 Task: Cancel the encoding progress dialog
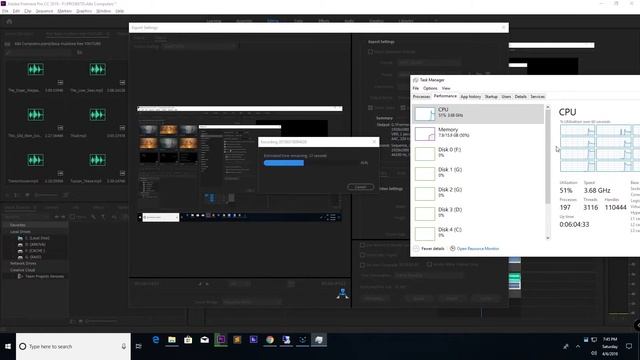(x=360, y=187)
